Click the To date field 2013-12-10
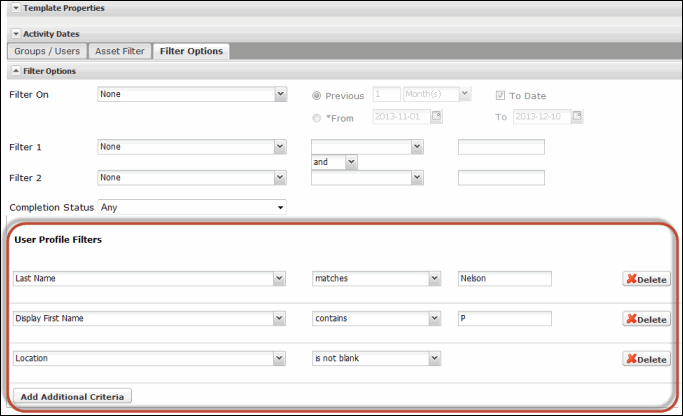The image size is (683, 416). click(x=542, y=117)
